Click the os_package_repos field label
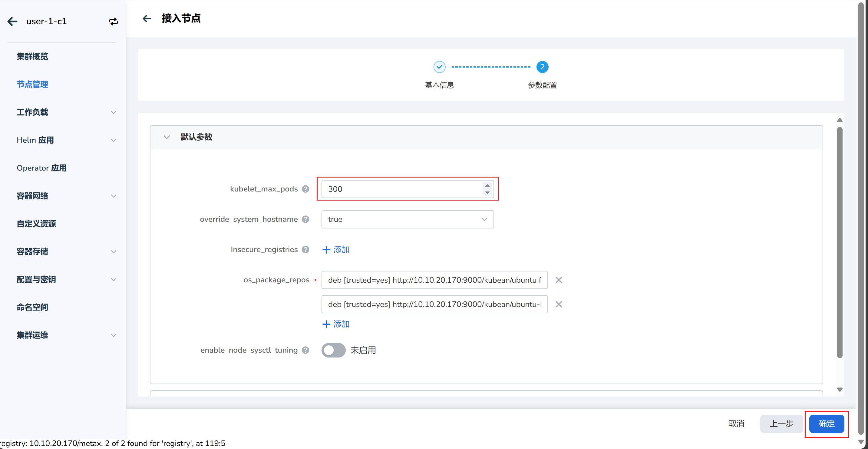The image size is (868, 449). [x=276, y=280]
